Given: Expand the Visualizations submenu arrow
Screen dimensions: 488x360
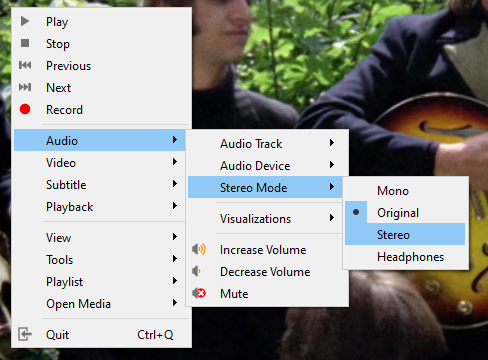Looking at the screenshot, I should (332, 218).
